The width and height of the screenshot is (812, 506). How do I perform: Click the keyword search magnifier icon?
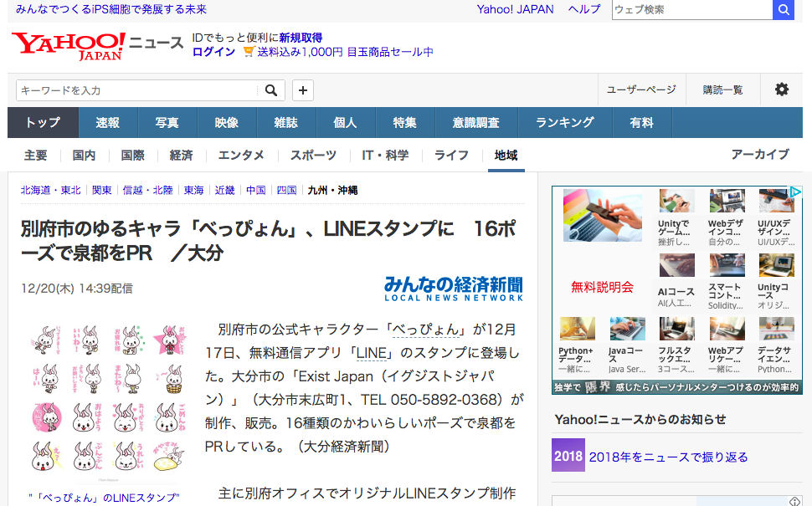click(270, 89)
